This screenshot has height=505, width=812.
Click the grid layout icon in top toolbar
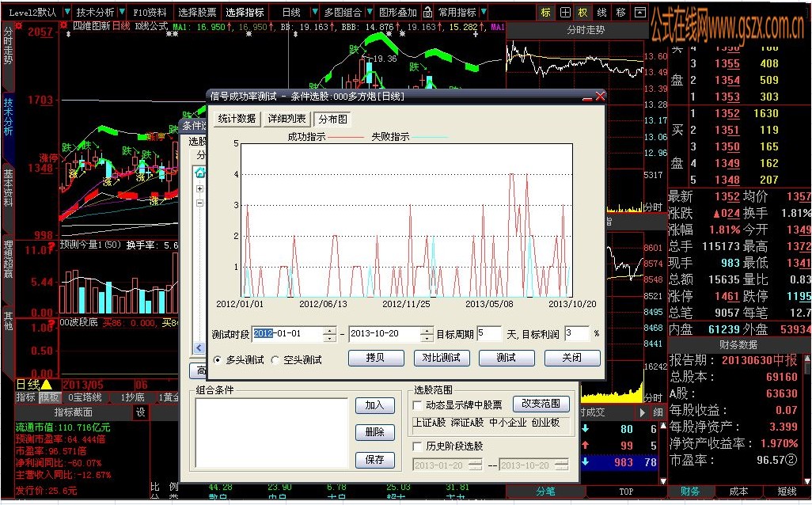[565, 13]
